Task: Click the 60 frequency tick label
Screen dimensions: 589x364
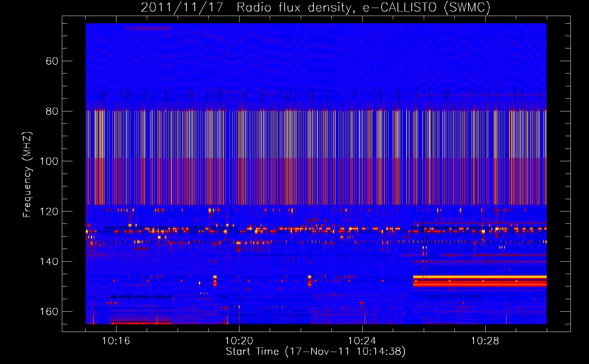Action: 52,61
